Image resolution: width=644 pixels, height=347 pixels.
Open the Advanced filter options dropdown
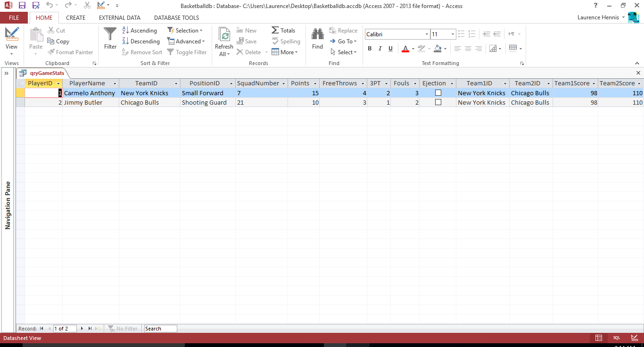pyautogui.click(x=186, y=41)
